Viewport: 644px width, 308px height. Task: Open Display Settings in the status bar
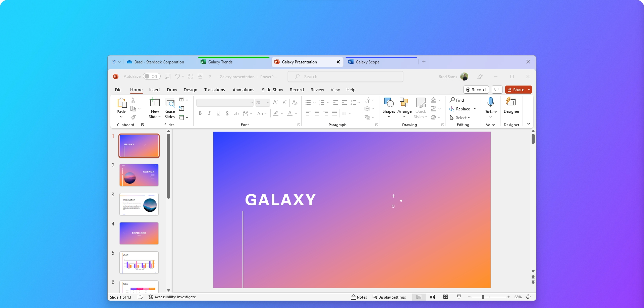coord(389,297)
